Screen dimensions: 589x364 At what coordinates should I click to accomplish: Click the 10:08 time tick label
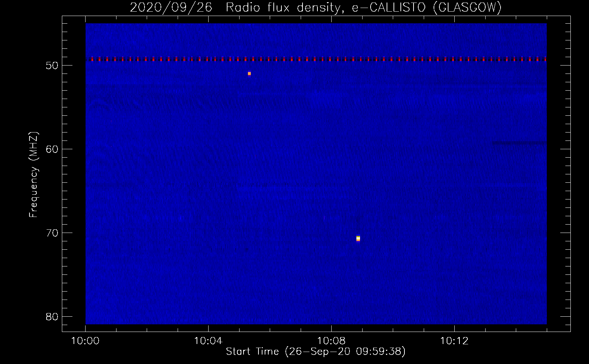331,341
